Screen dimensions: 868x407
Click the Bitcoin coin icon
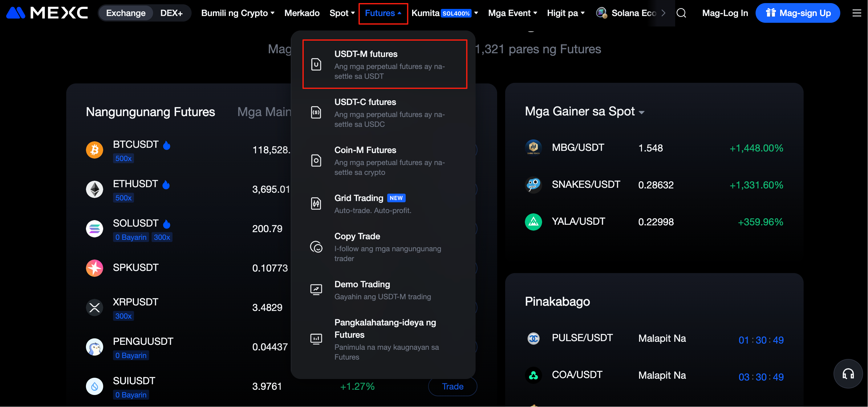pos(94,150)
